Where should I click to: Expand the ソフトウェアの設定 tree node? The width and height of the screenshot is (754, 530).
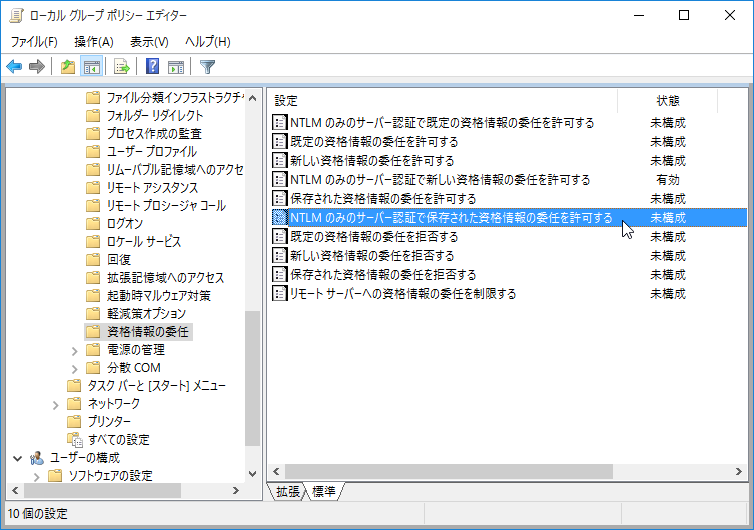(37, 477)
